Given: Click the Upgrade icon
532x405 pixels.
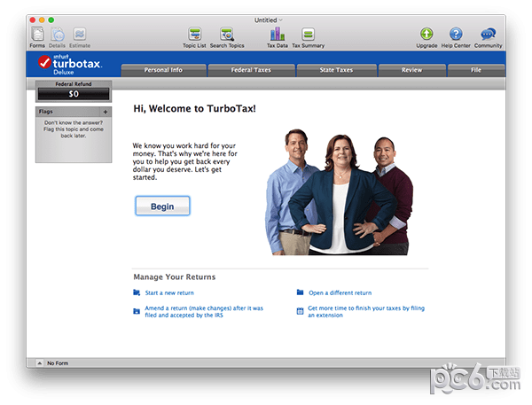Looking at the screenshot, I should (426, 34).
